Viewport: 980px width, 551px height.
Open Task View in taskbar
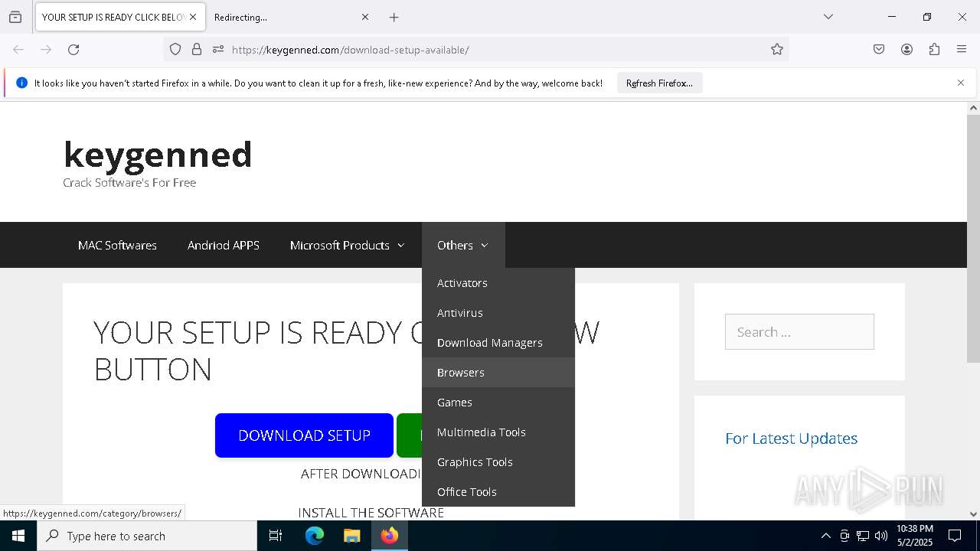tap(276, 536)
